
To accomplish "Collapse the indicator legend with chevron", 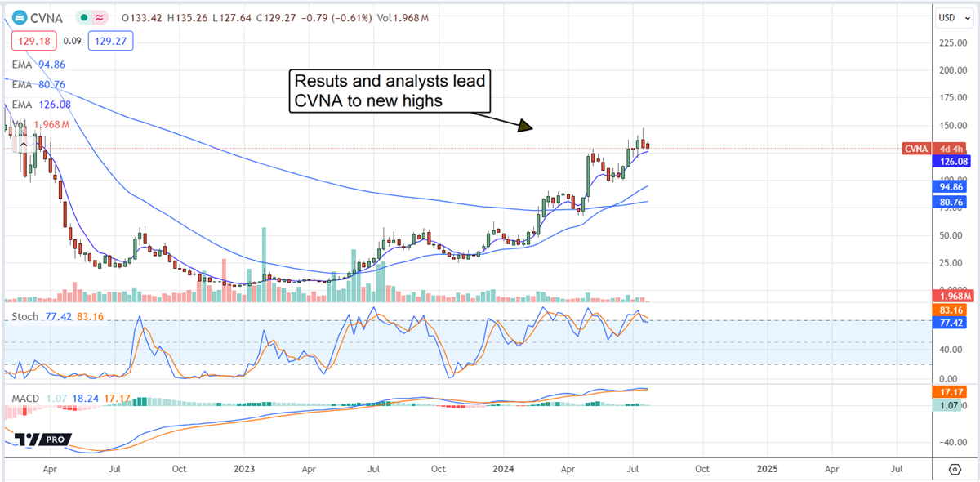I will pos(24,145).
